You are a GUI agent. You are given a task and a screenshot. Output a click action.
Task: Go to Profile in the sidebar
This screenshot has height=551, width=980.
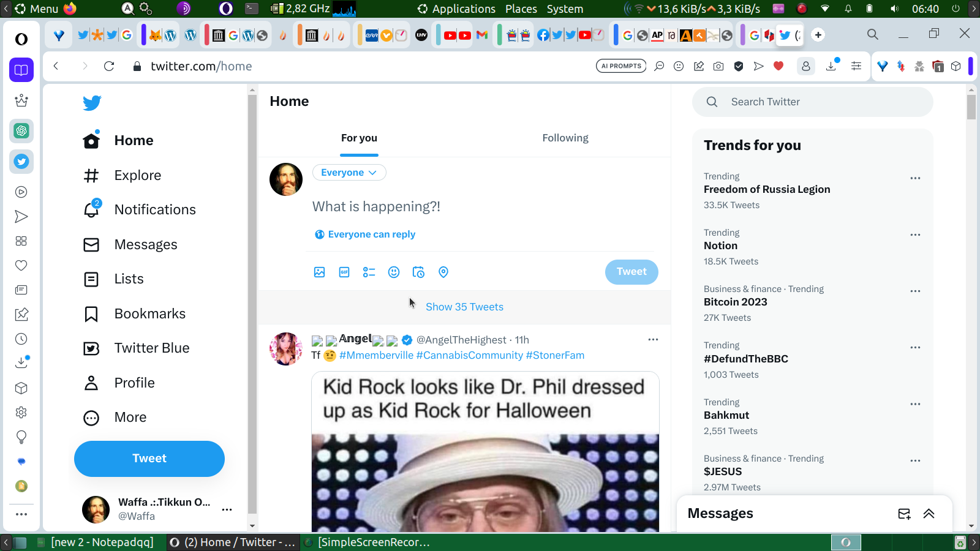click(x=119, y=383)
